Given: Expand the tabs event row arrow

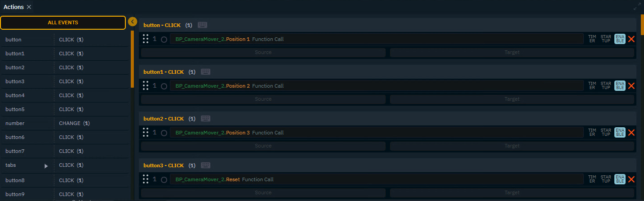Looking at the screenshot, I should point(46,166).
